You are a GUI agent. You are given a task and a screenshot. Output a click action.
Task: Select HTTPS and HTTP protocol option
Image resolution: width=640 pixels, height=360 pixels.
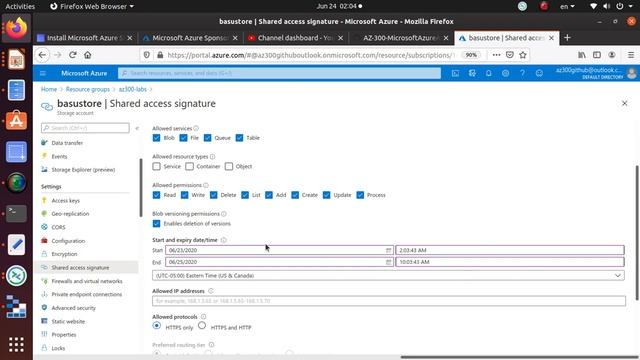[x=202, y=326]
